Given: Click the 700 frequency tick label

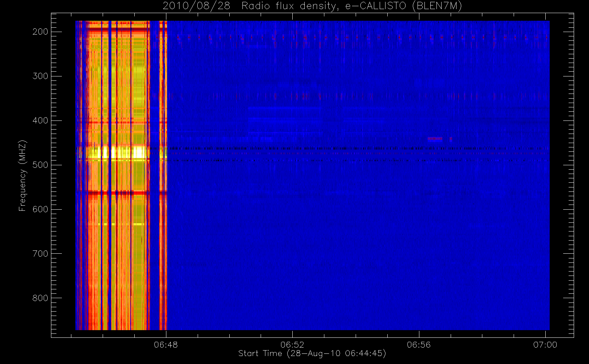Looking at the screenshot, I should point(40,254).
